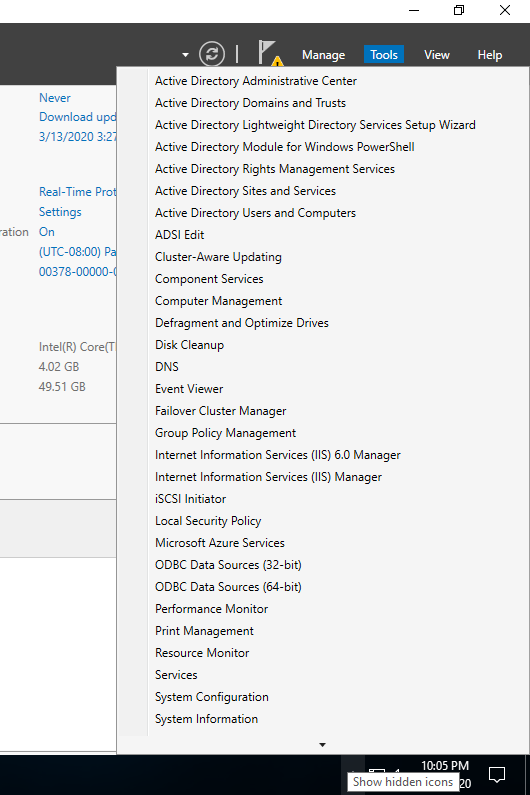This screenshot has width=530, height=795.
Task: Open Active Directory Users and Computers
Action: click(255, 213)
